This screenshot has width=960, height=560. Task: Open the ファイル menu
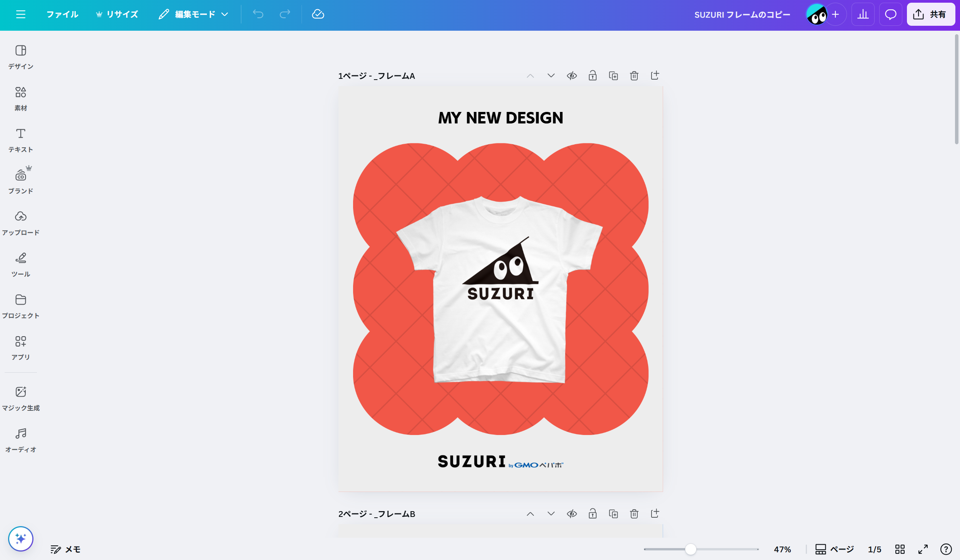point(62,15)
